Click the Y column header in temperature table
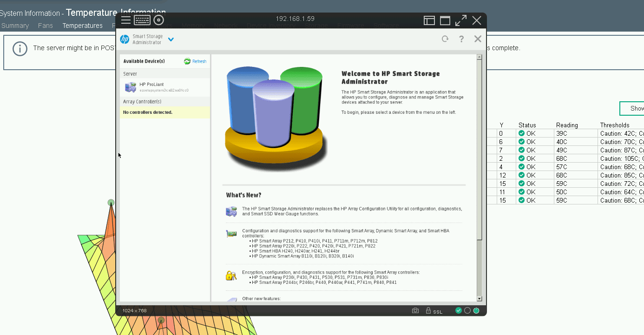Viewport: 644px width, 335px height. 501,125
